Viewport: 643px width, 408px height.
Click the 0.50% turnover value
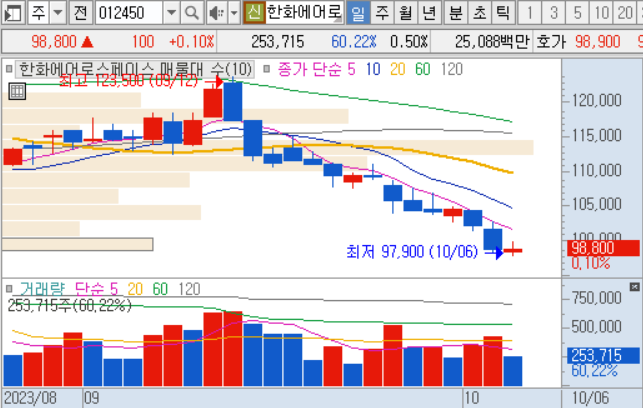click(409, 41)
